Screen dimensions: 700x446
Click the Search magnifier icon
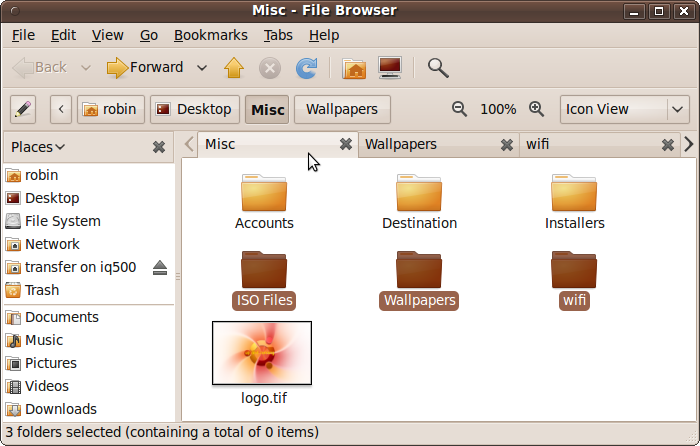click(438, 68)
